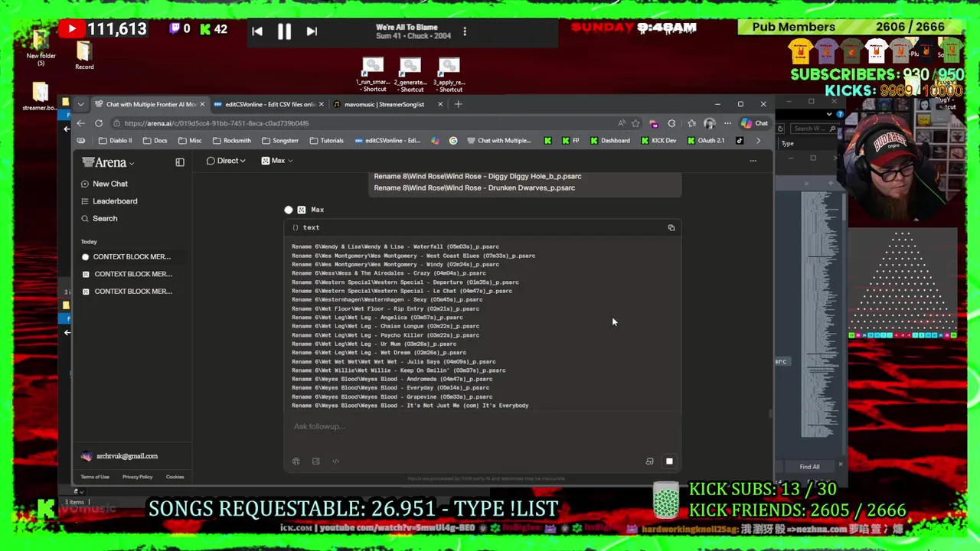This screenshot has height=551, width=980.
Task: Add page to favorites star icon
Action: [x=635, y=123]
